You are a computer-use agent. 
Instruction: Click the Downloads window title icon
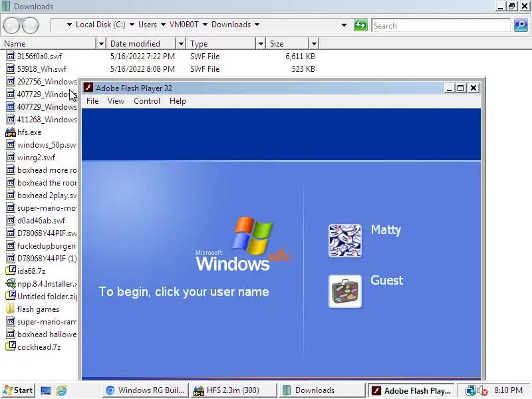[6, 6]
